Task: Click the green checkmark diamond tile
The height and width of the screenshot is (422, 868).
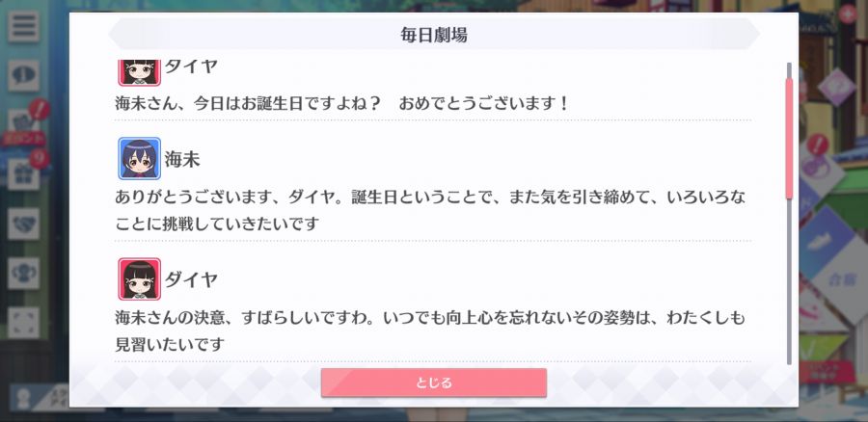Action: coord(822,346)
